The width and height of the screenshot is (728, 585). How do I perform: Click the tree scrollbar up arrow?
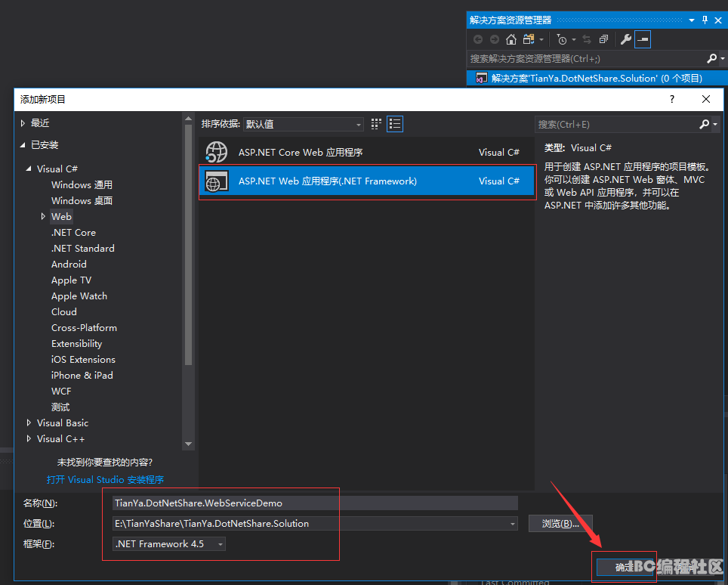point(188,119)
